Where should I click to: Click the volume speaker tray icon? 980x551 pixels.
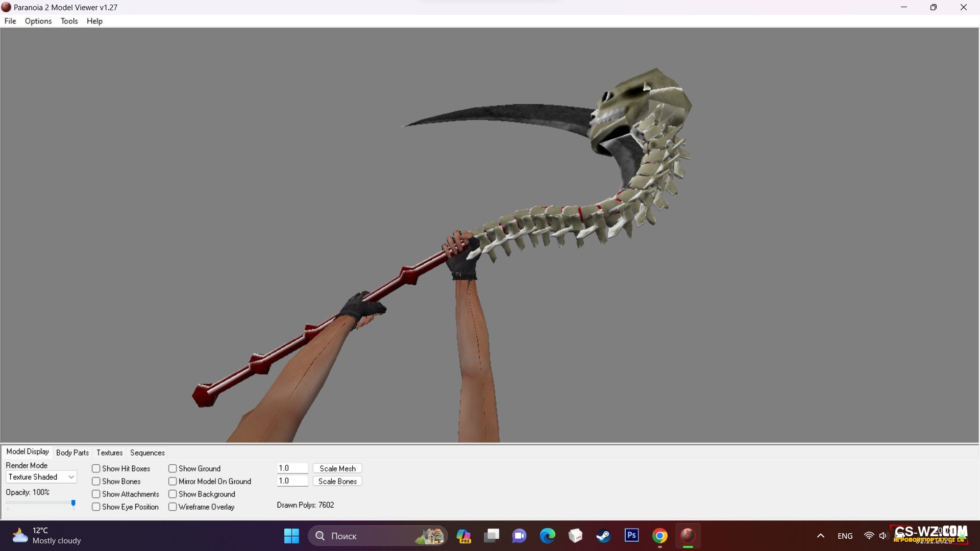(x=883, y=536)
